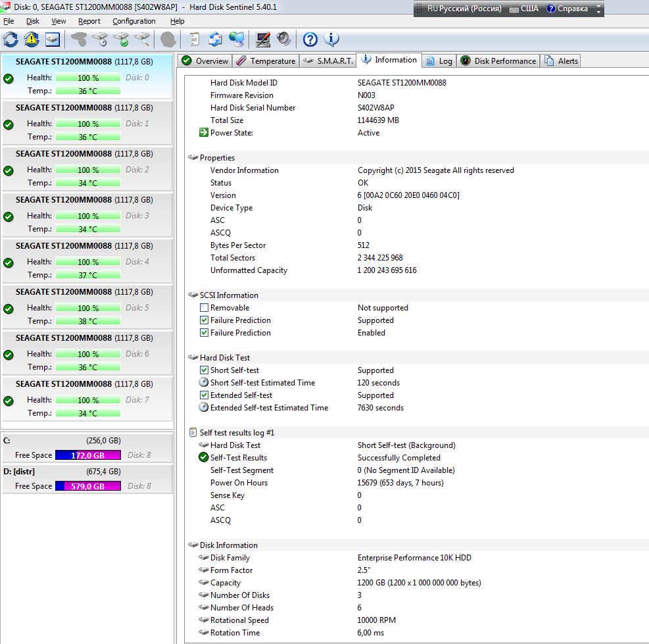Image resolution: width=649 pixels, height=644 pixels.
Task: Click the warning refresh toolbar icon
Action: (32, 39)
